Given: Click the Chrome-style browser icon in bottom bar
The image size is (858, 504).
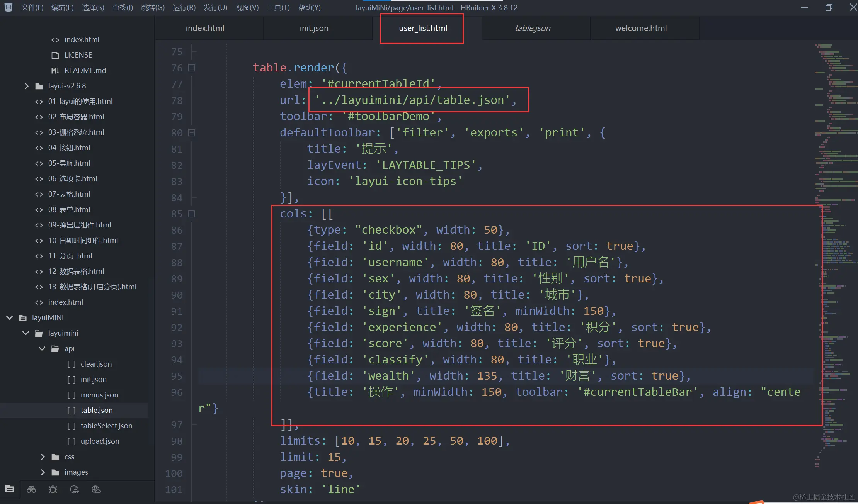Looking at the screenshot, I should click(x=96, y=489).
